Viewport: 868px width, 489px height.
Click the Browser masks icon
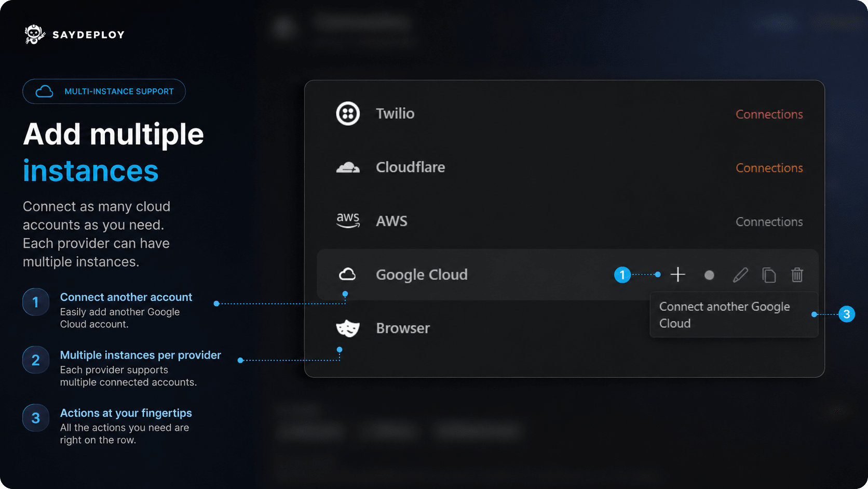348,328
